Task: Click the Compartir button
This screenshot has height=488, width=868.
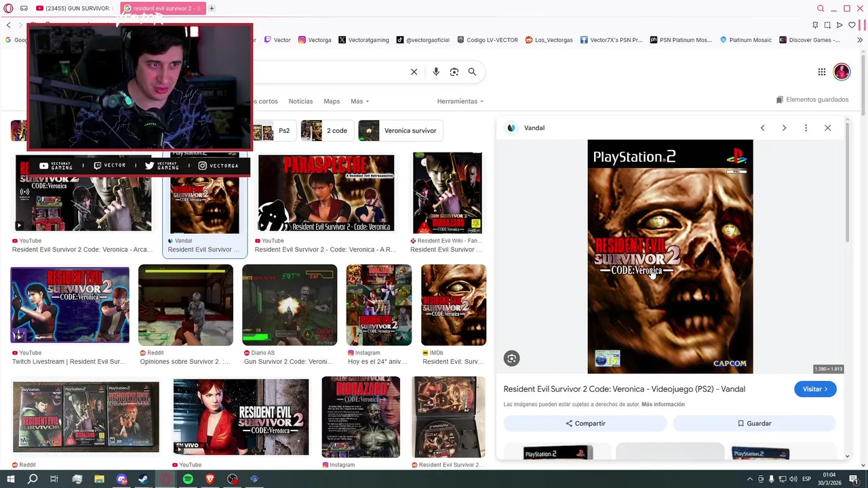Action: point(585,424)
